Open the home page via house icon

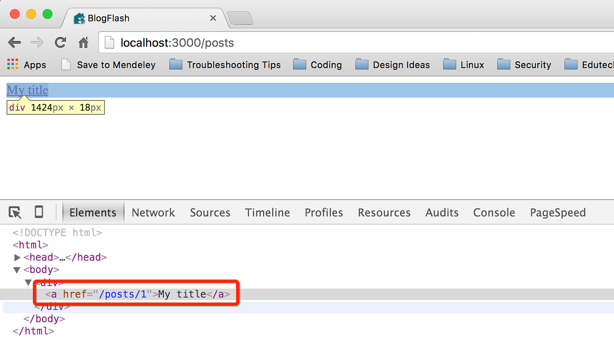[x=83, y=43]
